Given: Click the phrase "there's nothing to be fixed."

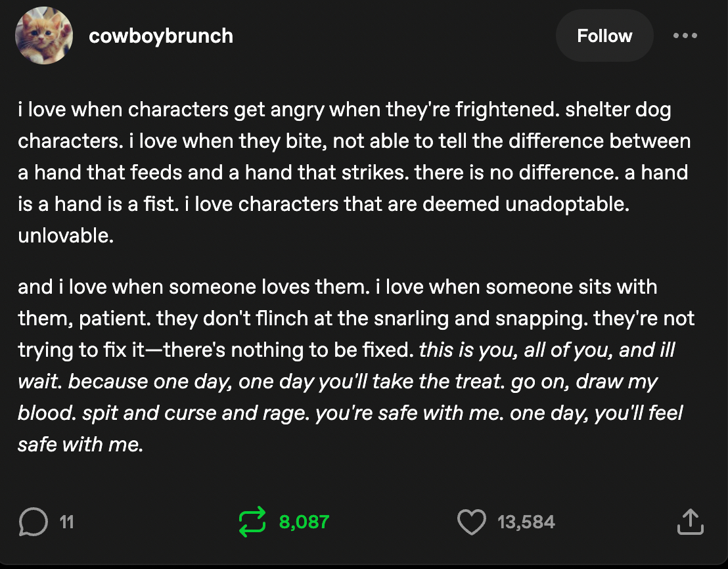Looking at the screenshot, I should pos(288,350).
